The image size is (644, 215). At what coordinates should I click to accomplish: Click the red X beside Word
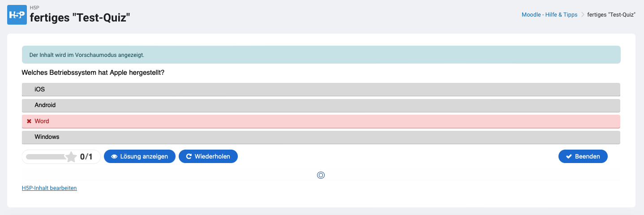(x=29, y=121)
